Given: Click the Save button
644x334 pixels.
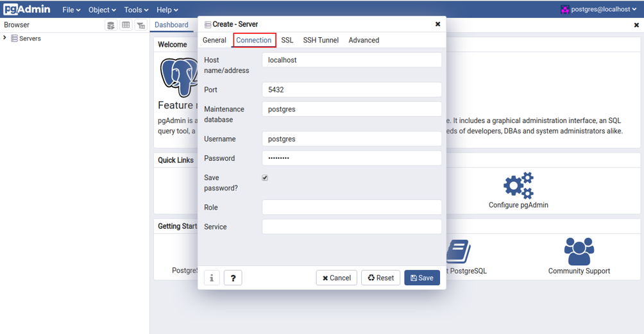Looking at the screenshot, I should (422, 278).
